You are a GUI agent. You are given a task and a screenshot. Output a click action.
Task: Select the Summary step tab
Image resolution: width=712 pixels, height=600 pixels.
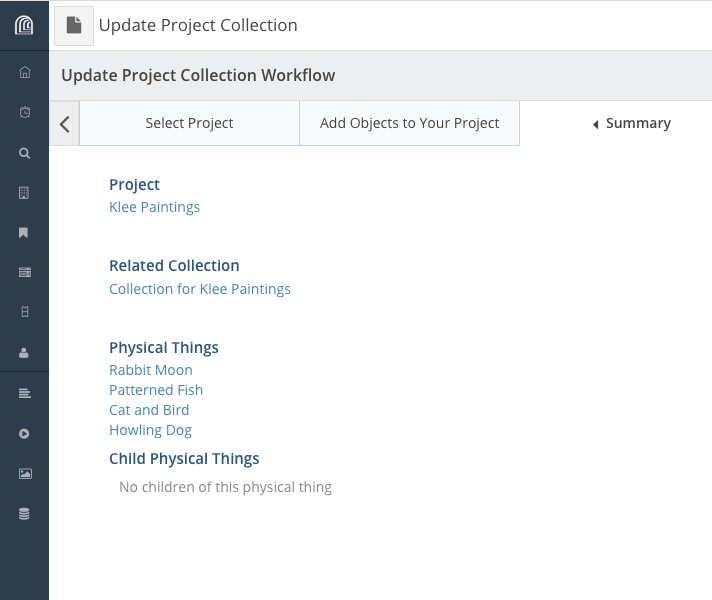(632, 123)
